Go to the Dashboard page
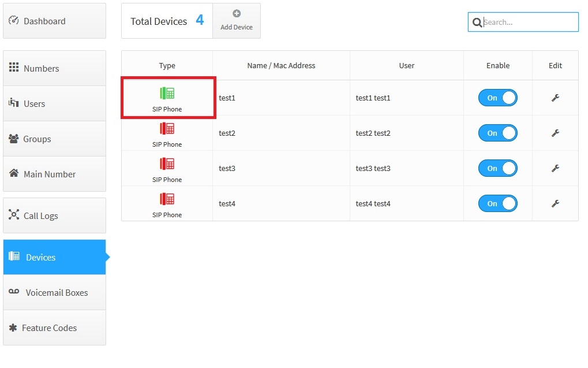588x368 pixels. (x=54, y=21)
